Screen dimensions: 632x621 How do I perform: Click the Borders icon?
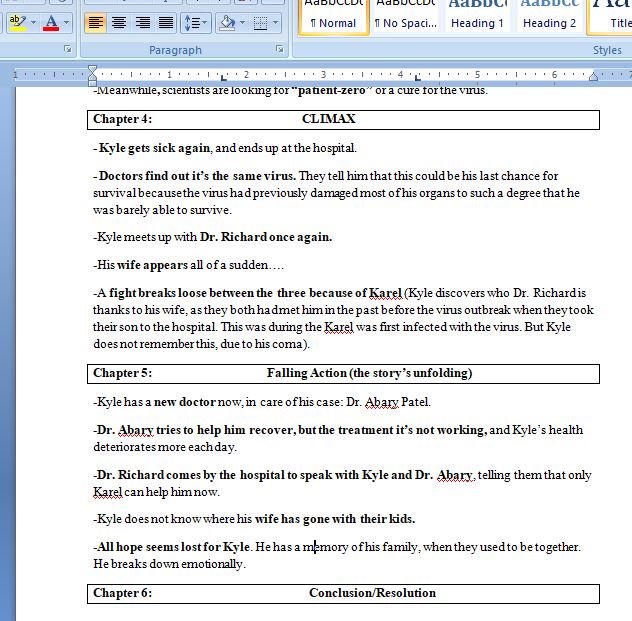click(259, 22)
